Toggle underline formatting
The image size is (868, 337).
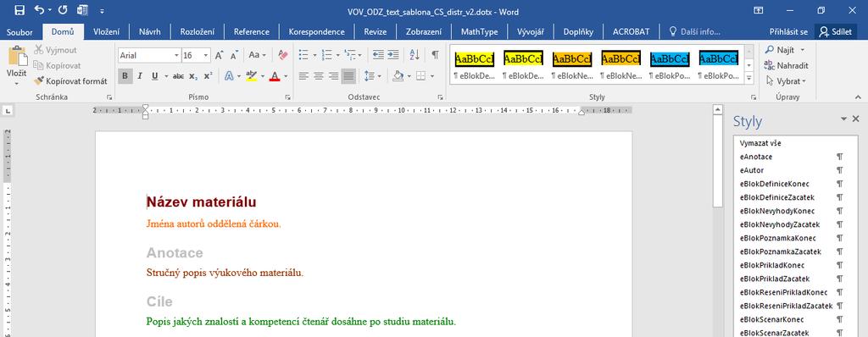coord(154,76)
